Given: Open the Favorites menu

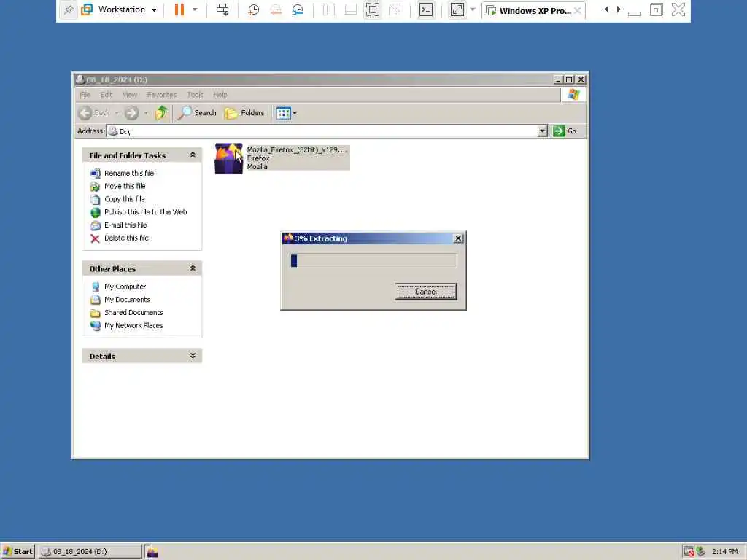Looking at the screenshot, I should coord(161,95).
